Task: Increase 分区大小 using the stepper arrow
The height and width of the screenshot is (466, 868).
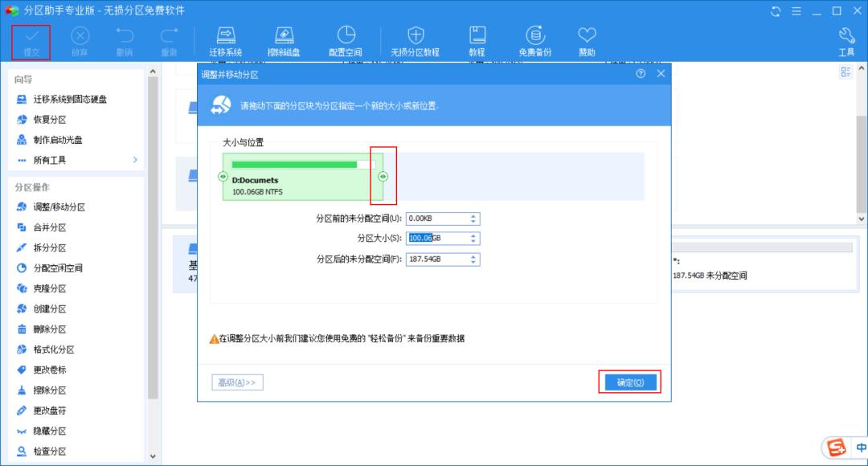Action: (x=472, y=235)
